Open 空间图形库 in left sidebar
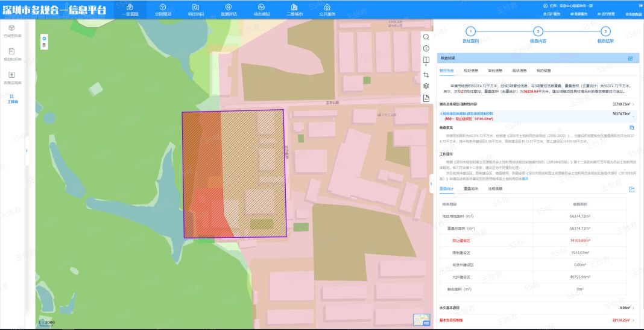The width and height of the screenshot is (644, 330). tap(12, 31)
